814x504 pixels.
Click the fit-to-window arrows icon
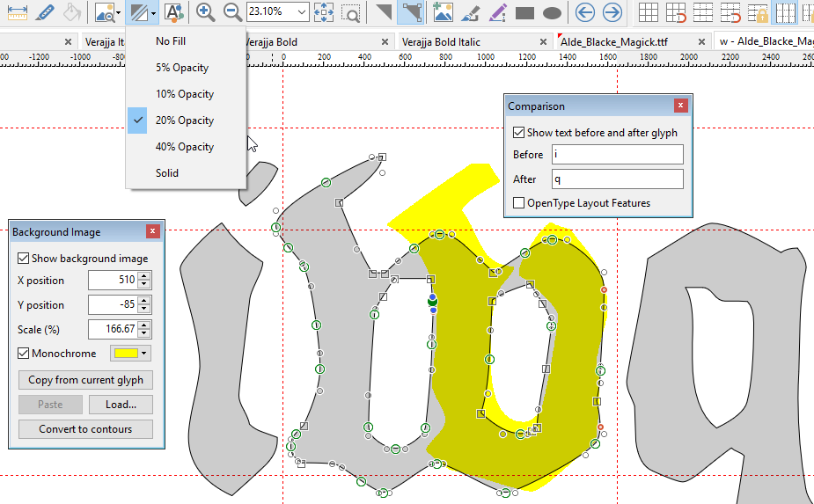tap(324, 12)
